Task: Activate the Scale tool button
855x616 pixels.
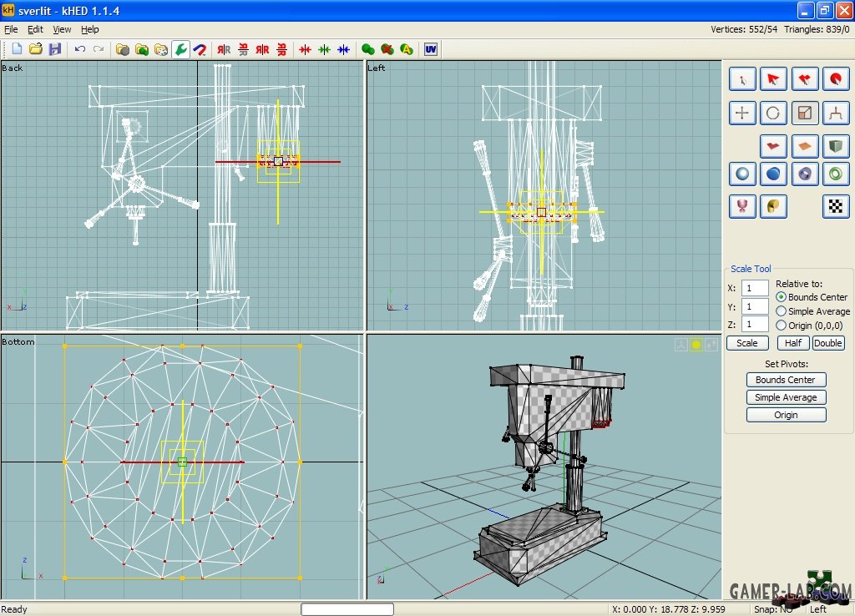Action: [804, 114]
